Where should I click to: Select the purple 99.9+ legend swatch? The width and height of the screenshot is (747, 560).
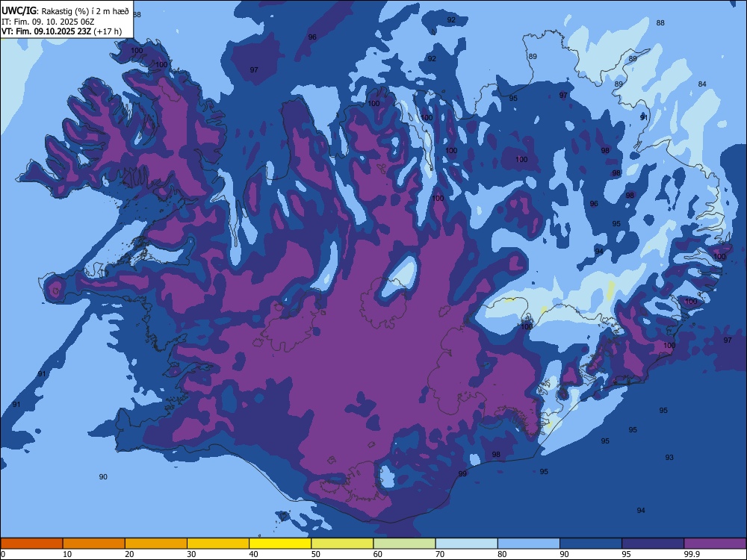pos(715,544)
